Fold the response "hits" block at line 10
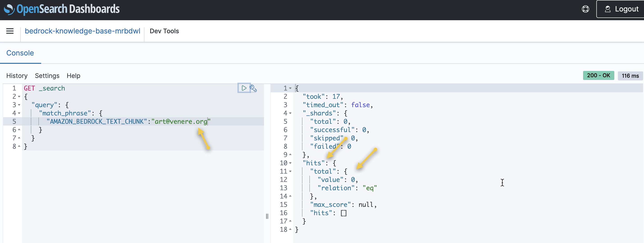The height and width of the screenshot is (243, 644). 290,163
